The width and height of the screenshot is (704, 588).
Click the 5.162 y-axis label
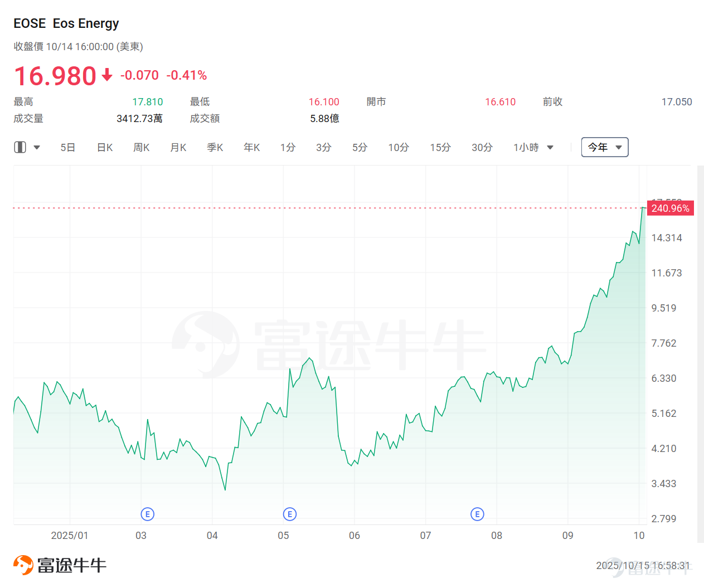pos(664,414)
